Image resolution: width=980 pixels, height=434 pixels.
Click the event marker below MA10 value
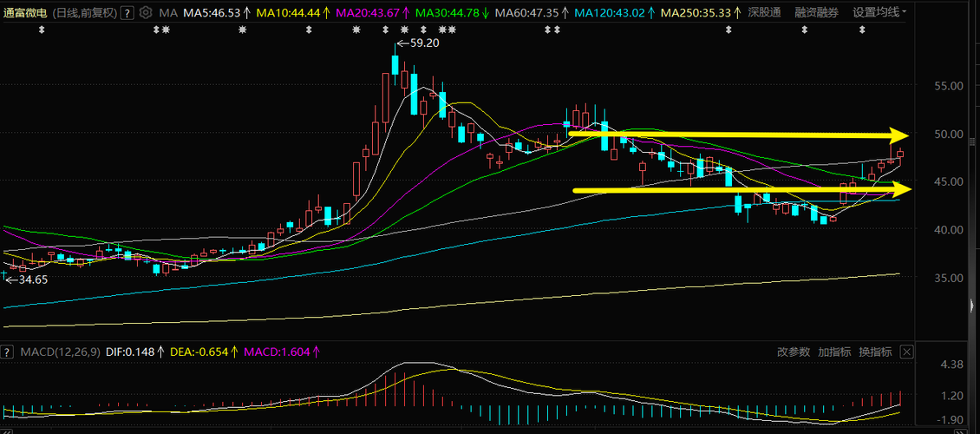pos(308,30)
